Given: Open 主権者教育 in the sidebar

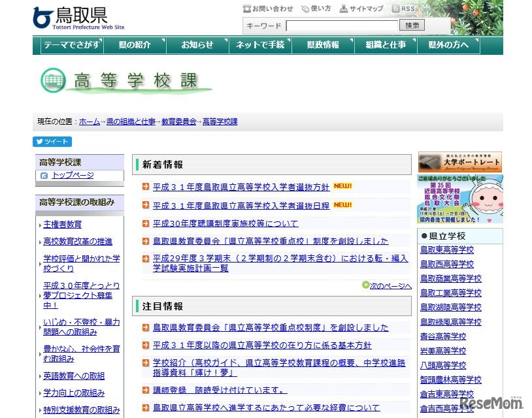Looking at the screenshot, I should 62,225.
